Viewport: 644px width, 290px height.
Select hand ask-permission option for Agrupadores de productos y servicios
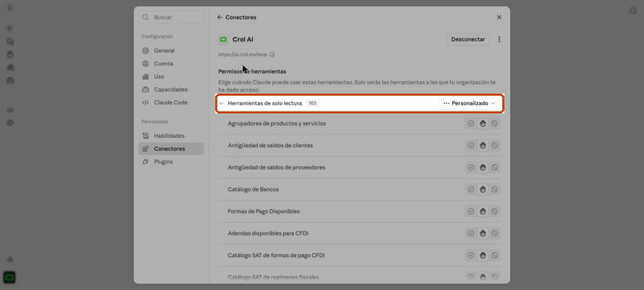(483, 123)
